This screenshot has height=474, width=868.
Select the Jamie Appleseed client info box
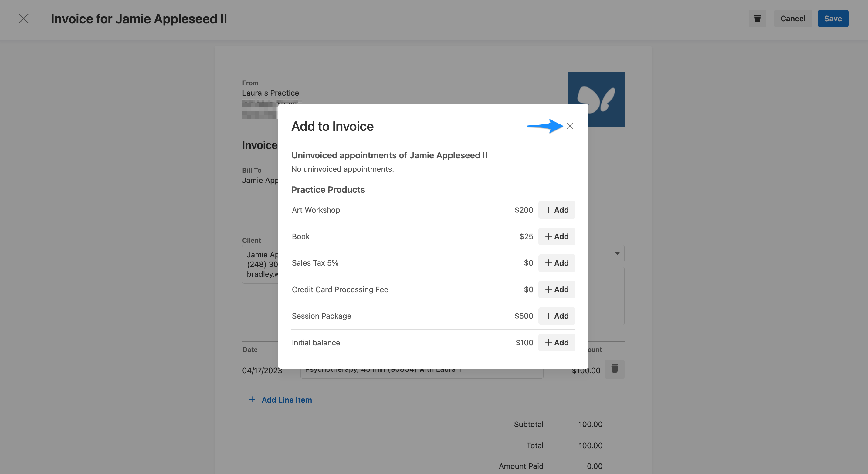pyautogui.click(x=262, y=264)
